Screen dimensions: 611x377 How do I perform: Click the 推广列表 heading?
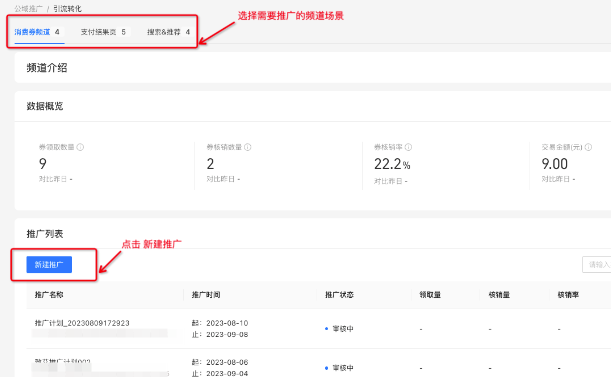click(x=45, y=234)
